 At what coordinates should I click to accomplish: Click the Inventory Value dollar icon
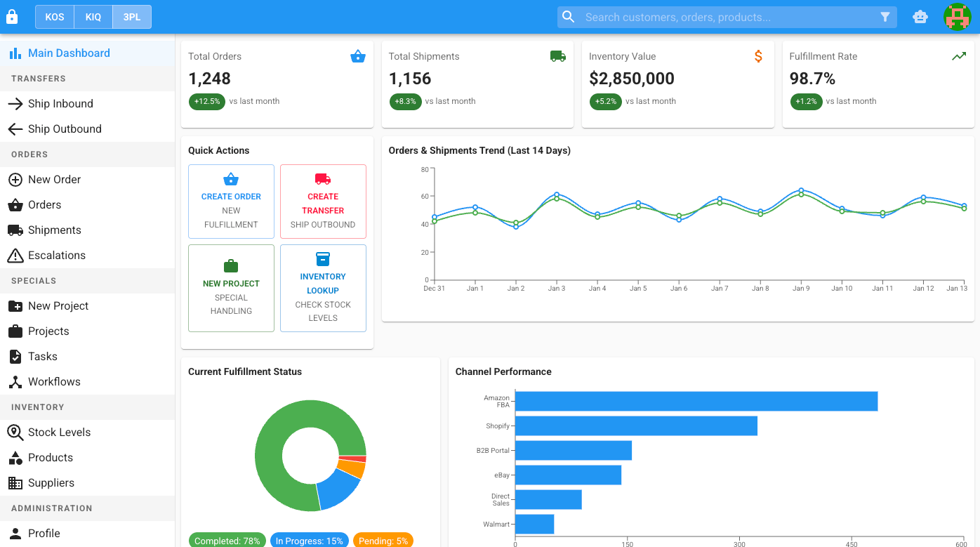pyautogui.click(x=758, y=56)
